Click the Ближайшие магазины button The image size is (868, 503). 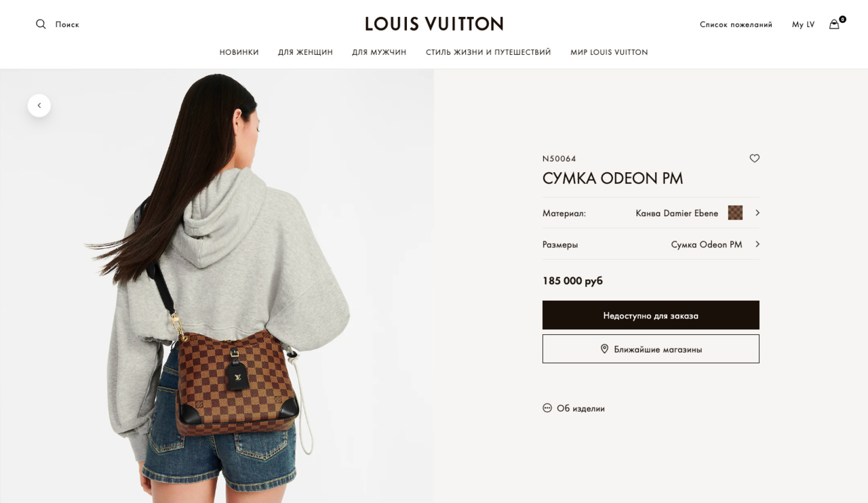click(x=651, y=349)
